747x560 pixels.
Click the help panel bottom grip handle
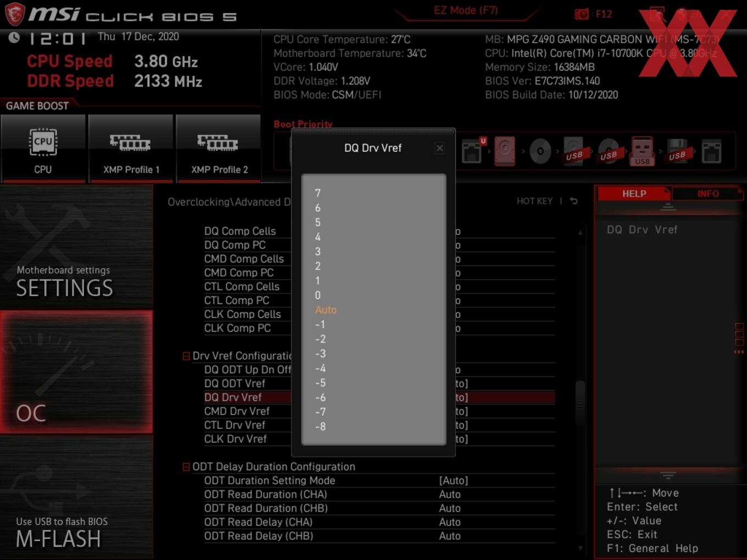(668, 475)
